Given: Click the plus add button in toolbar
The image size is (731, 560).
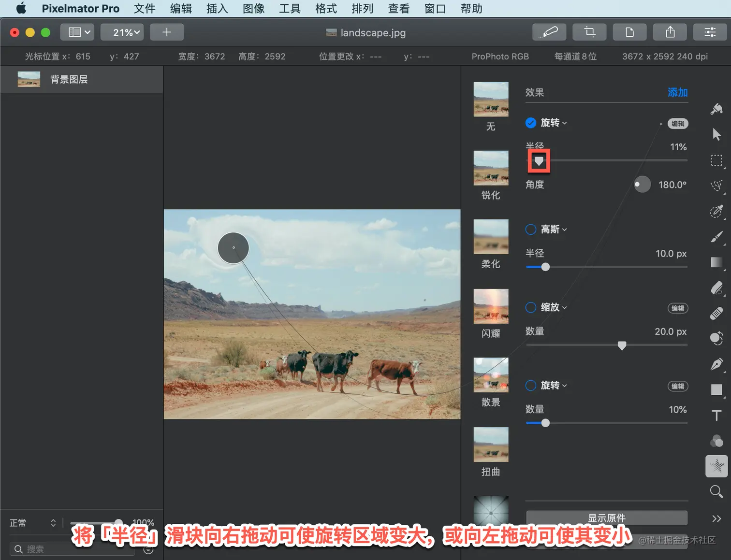Looking at the screenshot, I should pos(167,32).
